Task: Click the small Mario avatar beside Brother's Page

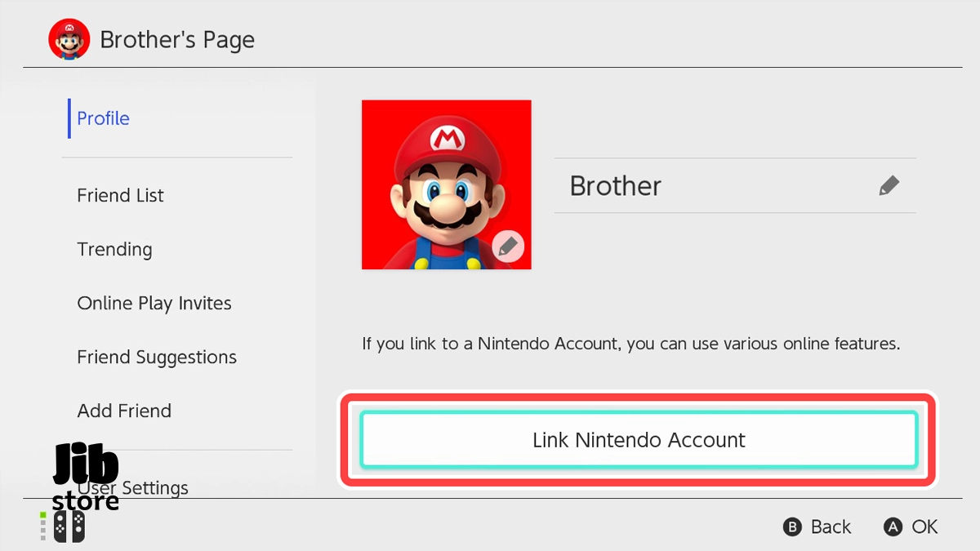Action: coord(69,40)
